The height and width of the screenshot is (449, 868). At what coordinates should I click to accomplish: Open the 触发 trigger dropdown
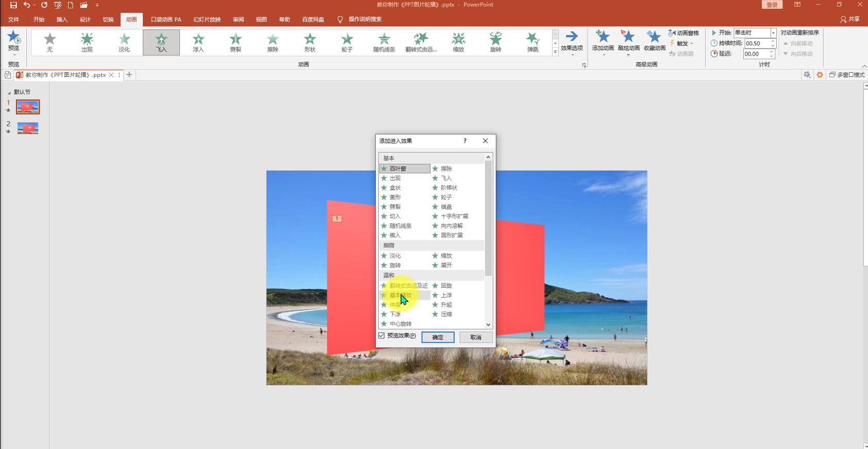tap(681, 43)
